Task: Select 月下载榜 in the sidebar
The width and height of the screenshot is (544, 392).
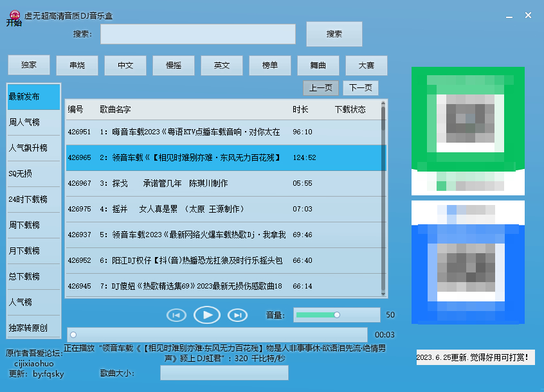Action: coord(33,251)
